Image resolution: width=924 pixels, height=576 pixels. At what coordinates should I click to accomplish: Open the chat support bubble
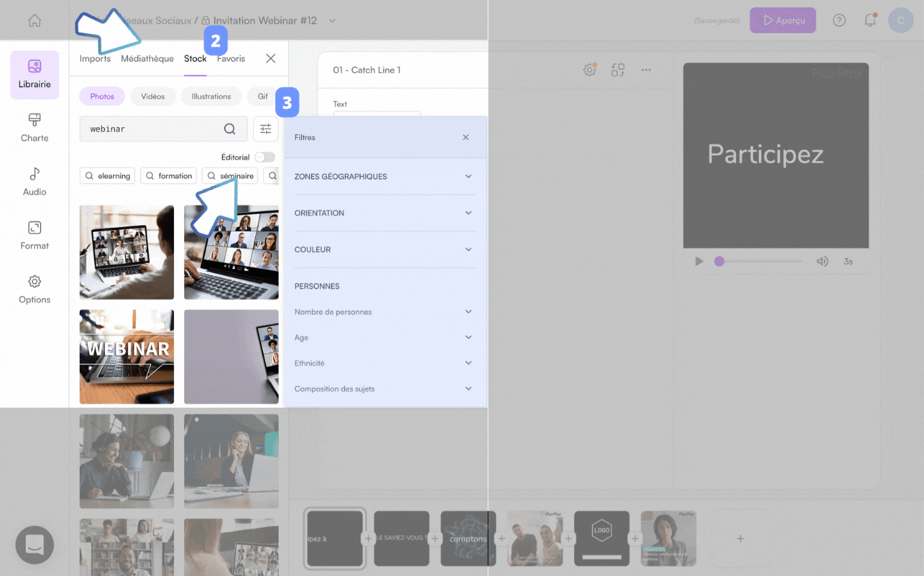[x=34, y=544]
